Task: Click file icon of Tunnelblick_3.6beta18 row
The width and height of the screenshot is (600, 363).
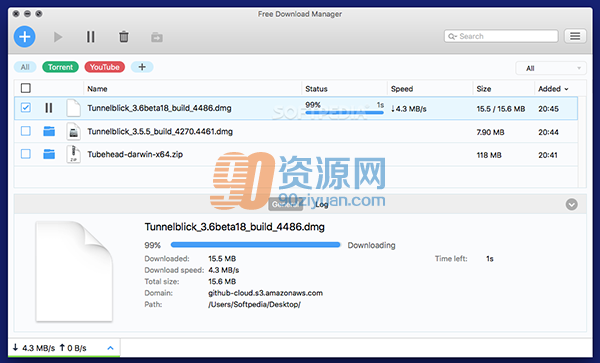Action: pos(73,108)
